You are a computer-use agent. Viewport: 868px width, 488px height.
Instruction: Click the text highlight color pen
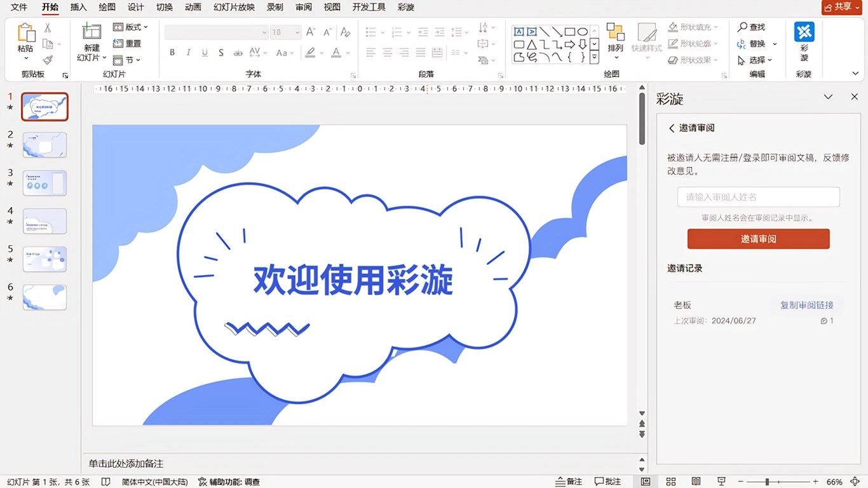(x=310, y=53)
